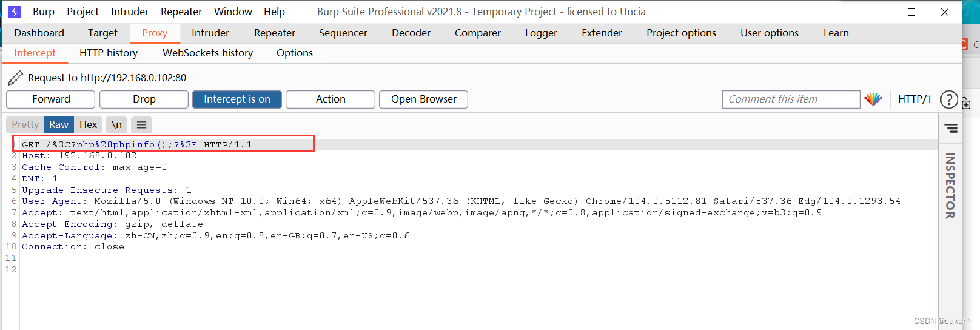The width and height of the screenshot is (980, 330).
Task: Click the Burp Suite lightning logo icon
Action: point(15,12)
